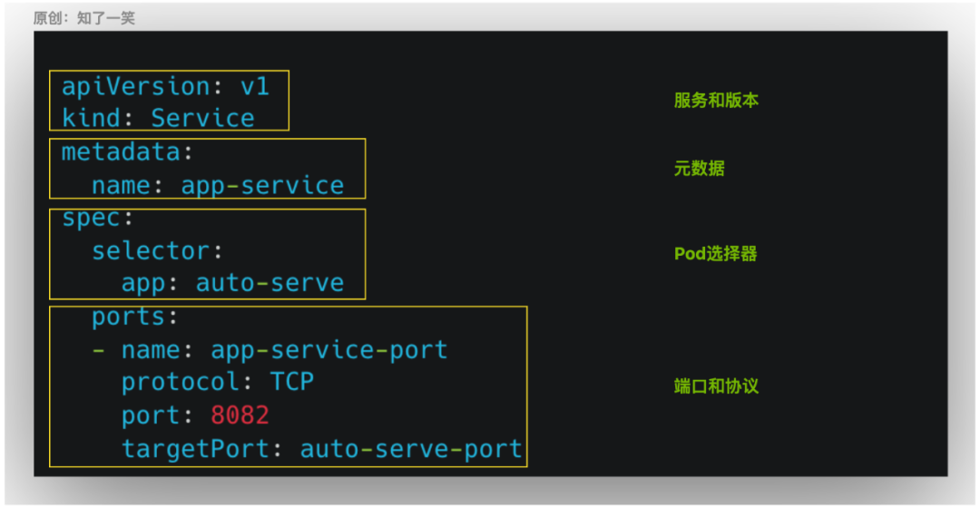
Task: Click the app: auto-serve line
Action: pyautogui.click(x=233, y=283)
